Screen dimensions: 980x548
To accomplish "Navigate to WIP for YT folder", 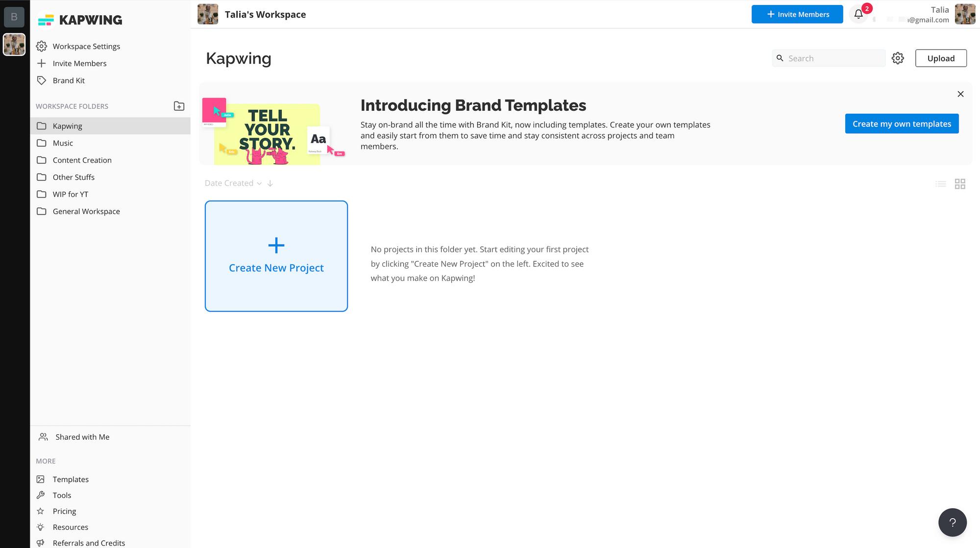I will click(x=70, y=194).
